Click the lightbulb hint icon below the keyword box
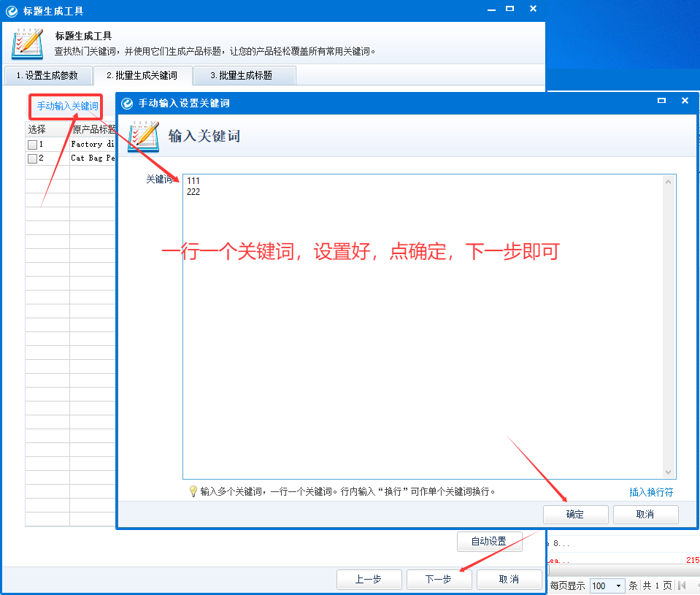 coord(193,491)
